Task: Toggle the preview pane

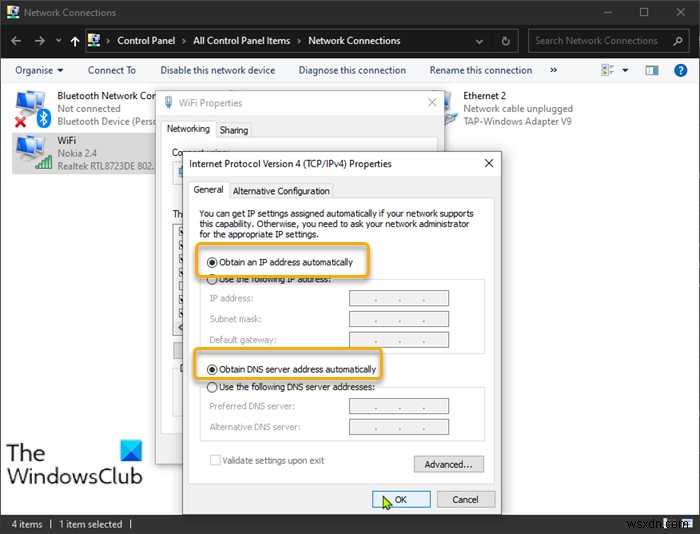Action: point(652,70)
